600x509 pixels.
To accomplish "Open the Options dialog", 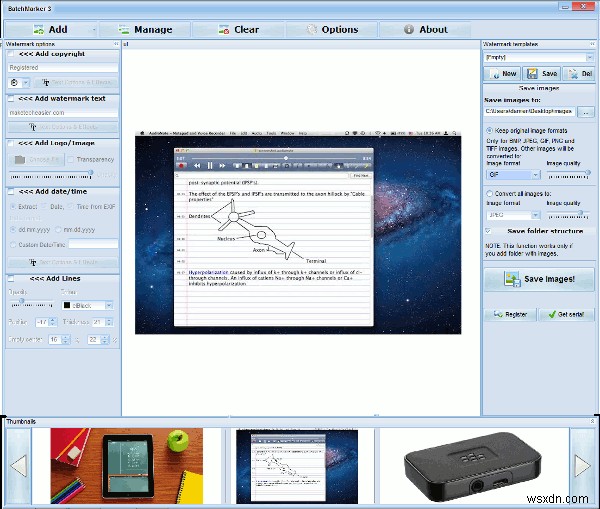I will [332, 29].
